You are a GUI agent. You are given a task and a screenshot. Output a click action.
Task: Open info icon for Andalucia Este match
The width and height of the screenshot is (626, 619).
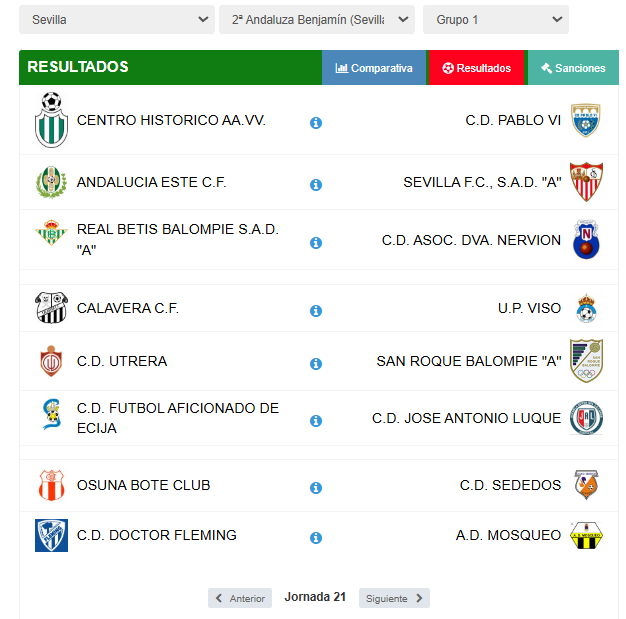coord(316,185)
